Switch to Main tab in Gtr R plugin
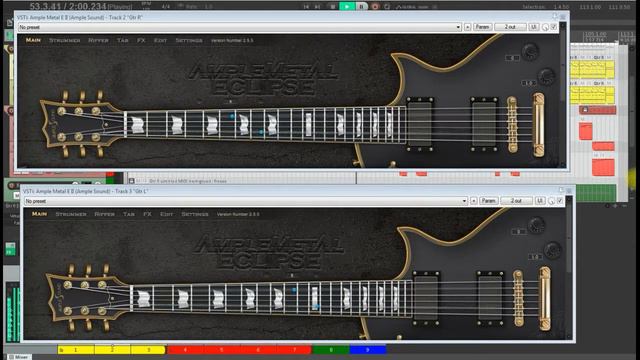This screenshot has height=360, width=640. click(33, 40)
